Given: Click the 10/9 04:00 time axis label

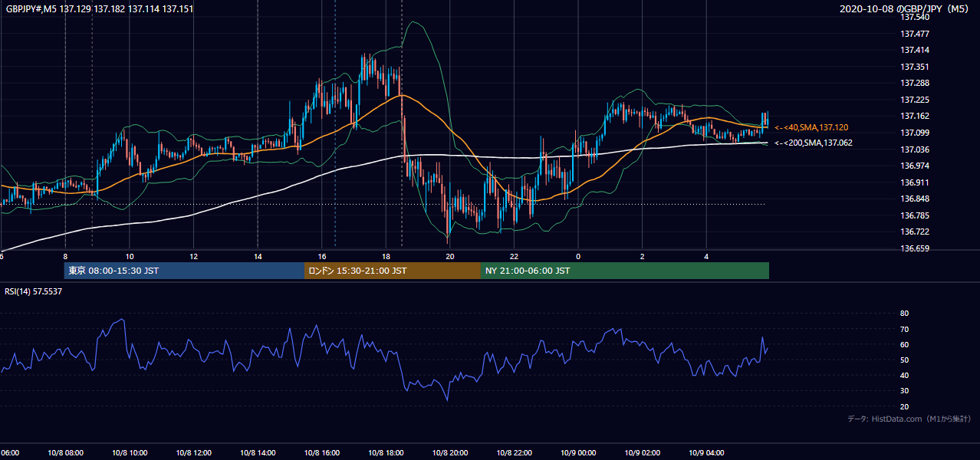Looking at the screenshot, I should [x=705, y=453].
